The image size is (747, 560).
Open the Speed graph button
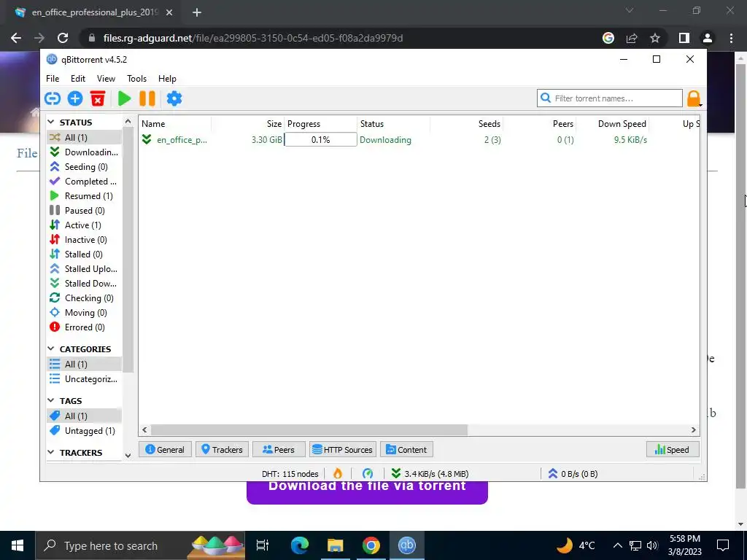[673, 449]
